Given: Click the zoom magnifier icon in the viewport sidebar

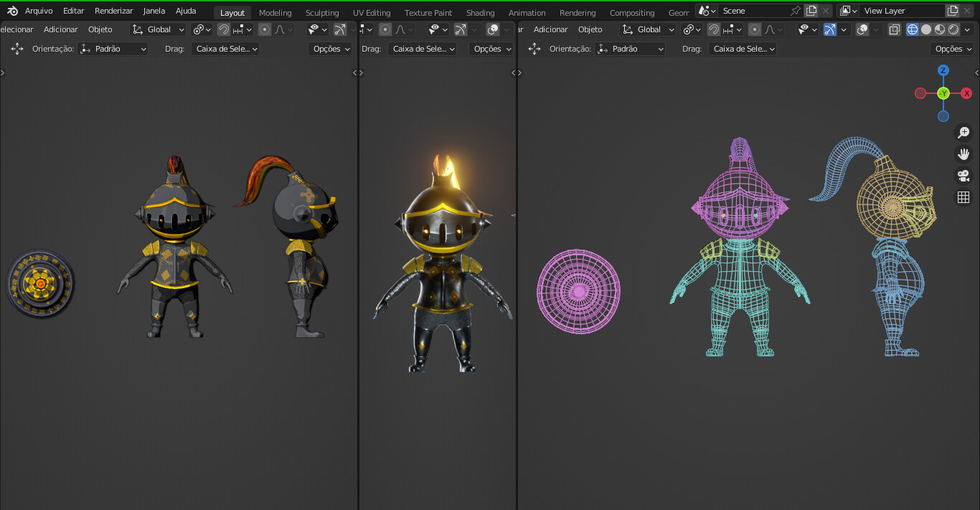Looking at the screenshot, I should click(963, 133).
